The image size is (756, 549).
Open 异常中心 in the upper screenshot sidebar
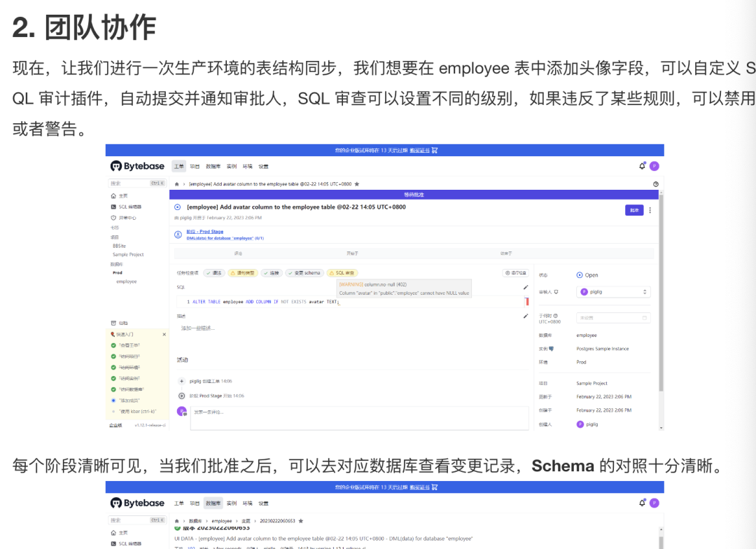click(123, 218)
